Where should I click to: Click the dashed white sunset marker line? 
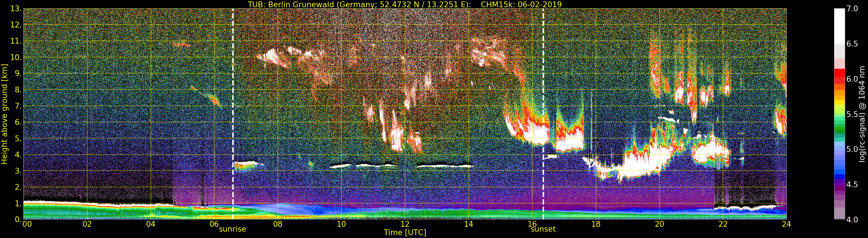(x=543, y=114)
